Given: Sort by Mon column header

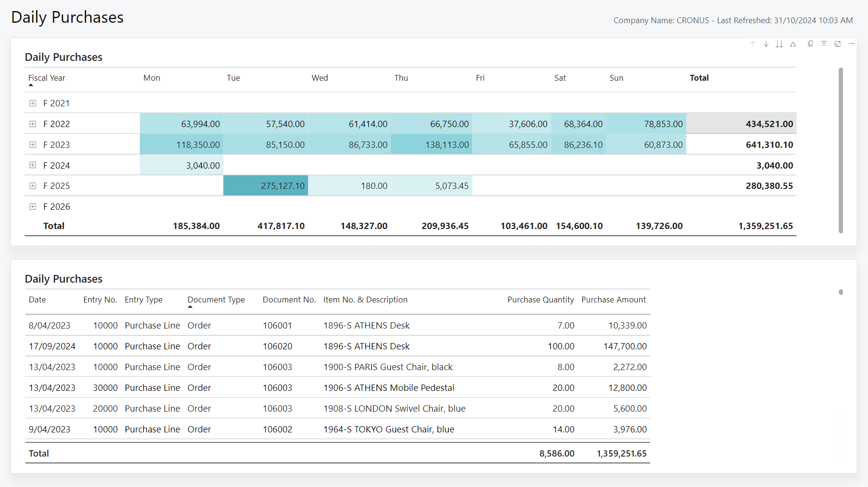Looking at the screenshot, I should pos(152,78).
